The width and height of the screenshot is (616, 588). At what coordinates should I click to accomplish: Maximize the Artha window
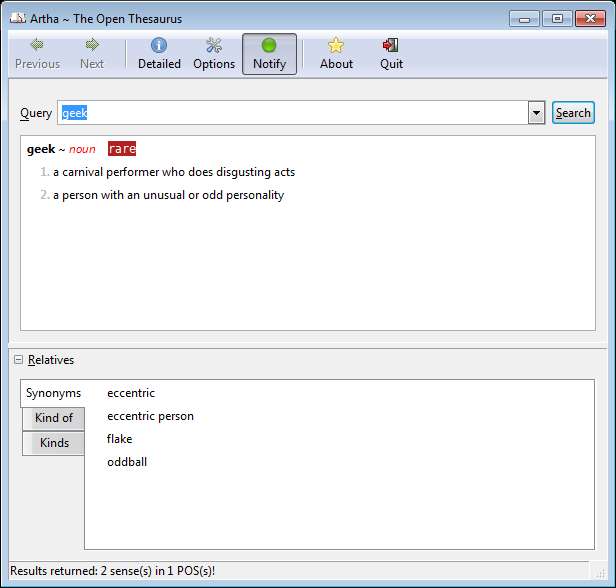(x=557, y=19)
